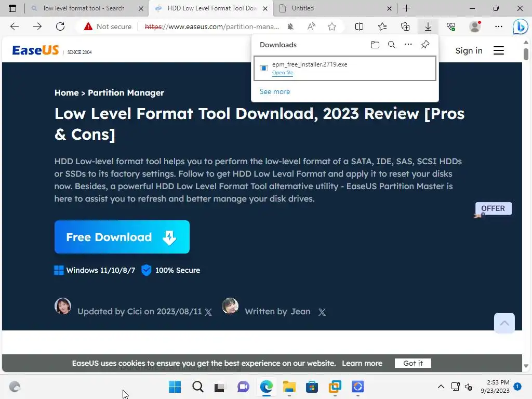Screen dimensions: 532x399
Task: Open Task View on taskbar
Action: (220, 387)
